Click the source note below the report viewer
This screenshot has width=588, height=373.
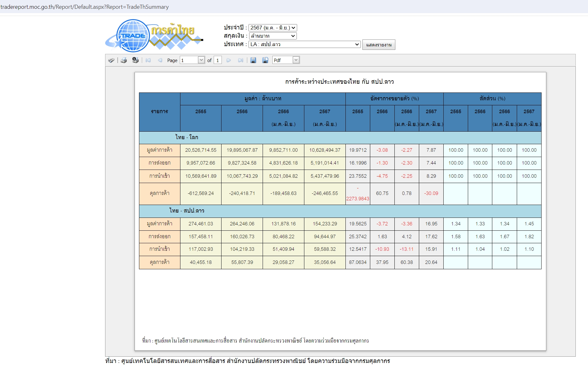pos(248,361)
